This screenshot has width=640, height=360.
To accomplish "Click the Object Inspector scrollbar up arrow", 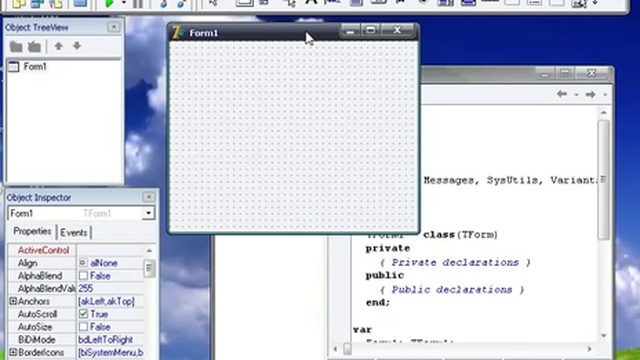I will (x=149, y=250).
